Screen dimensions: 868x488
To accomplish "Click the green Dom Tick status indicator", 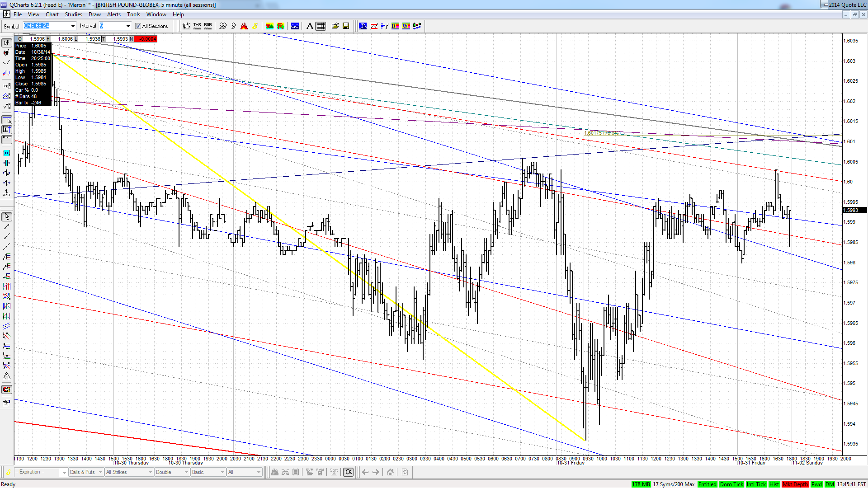I will 731,484.
